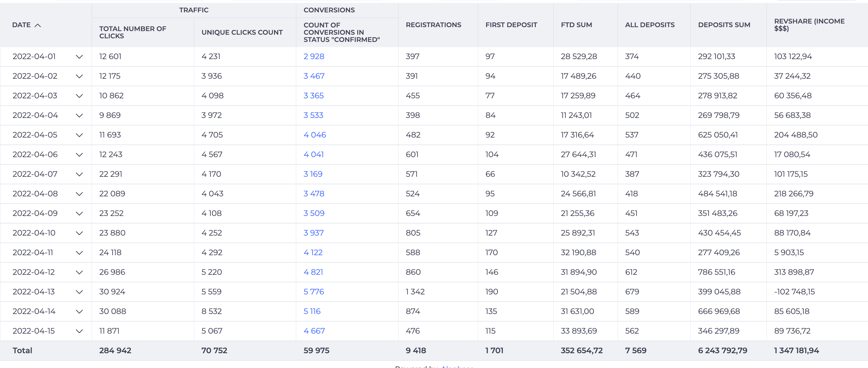Open confirmed conversions link 3 169
Image resolution: width=868 pixels, height=368 pixels.
pos(312,174)
